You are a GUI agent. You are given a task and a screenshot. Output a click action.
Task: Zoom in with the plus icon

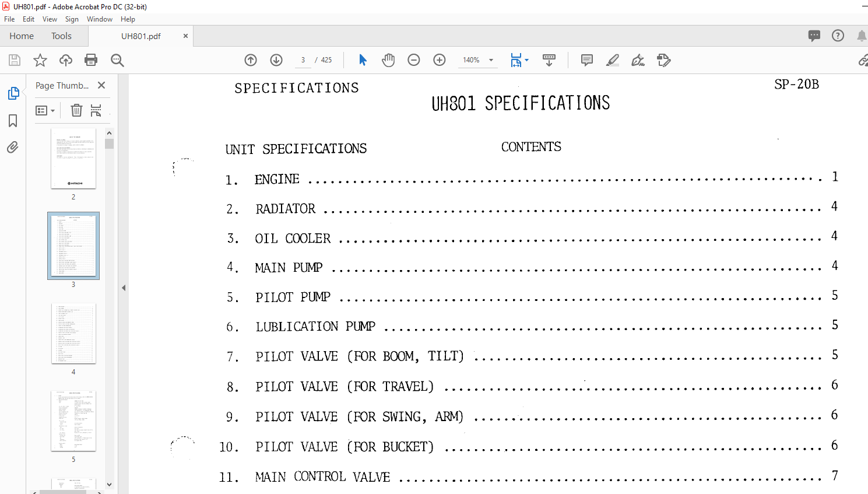pyautogui.click(x=440, y=60)
